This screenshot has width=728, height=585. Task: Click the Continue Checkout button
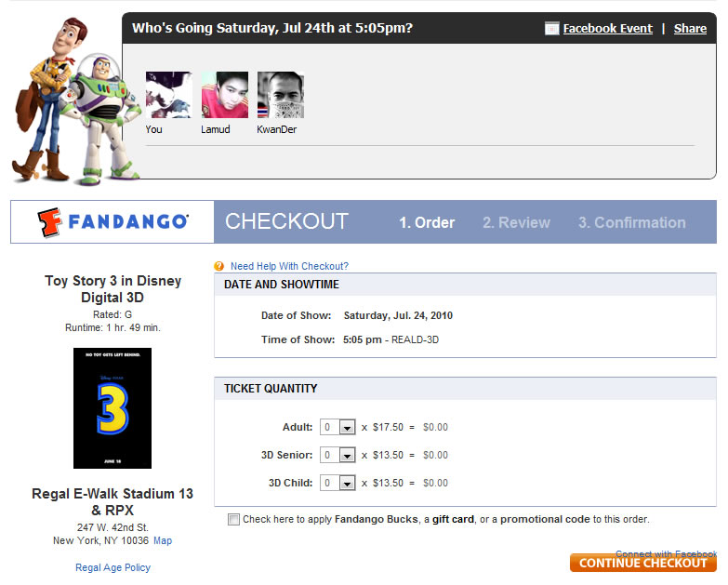[x=643, y=563]
